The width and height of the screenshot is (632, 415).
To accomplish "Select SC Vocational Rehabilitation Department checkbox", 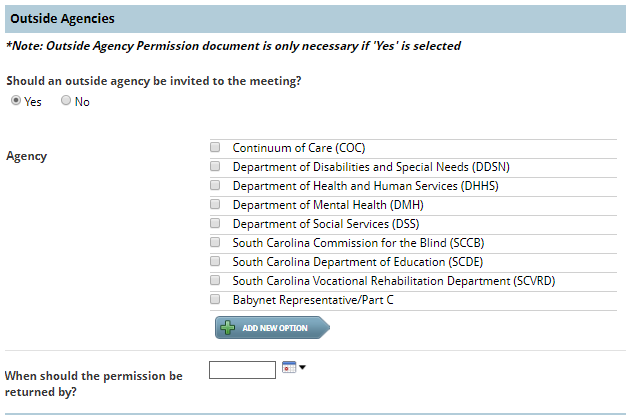I will click(x=215, y=280).
